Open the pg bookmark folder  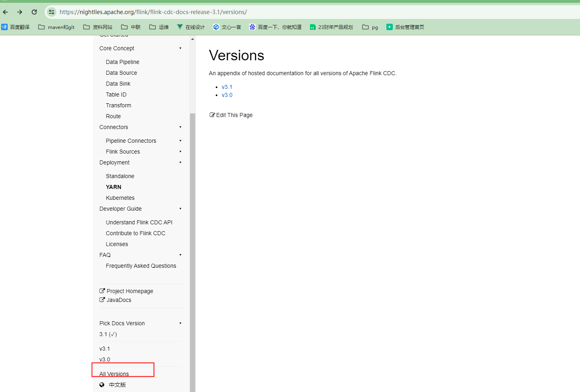click(x=370, y=27)
